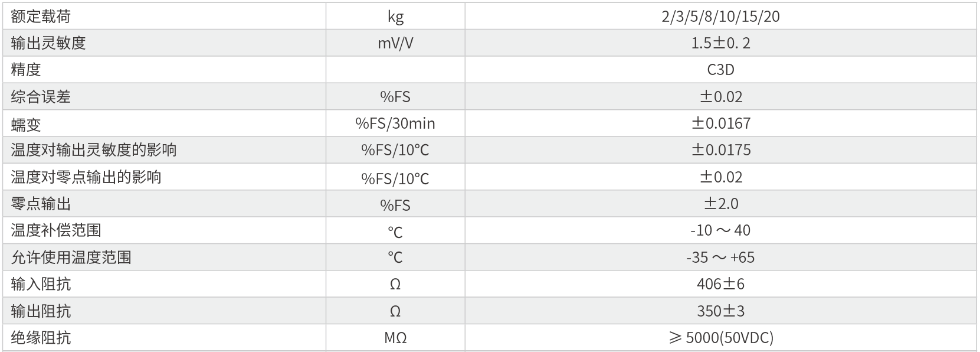
Task: Select the ±0.0175 value cell
Action: click(x=720, y=150)
